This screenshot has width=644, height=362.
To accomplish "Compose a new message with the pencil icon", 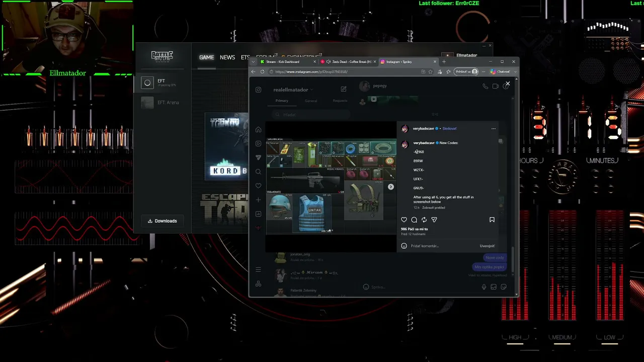I will pos(344,89).
